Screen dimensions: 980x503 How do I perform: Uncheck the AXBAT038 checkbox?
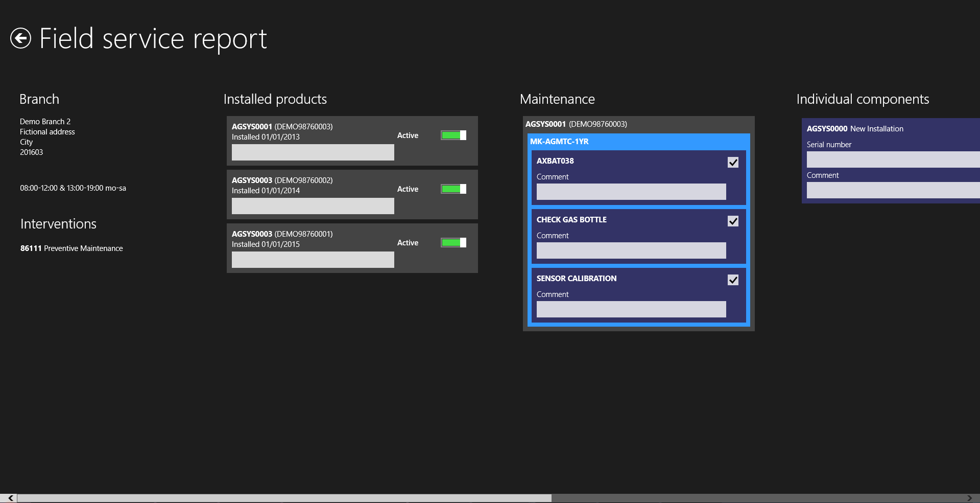[733, 163]
